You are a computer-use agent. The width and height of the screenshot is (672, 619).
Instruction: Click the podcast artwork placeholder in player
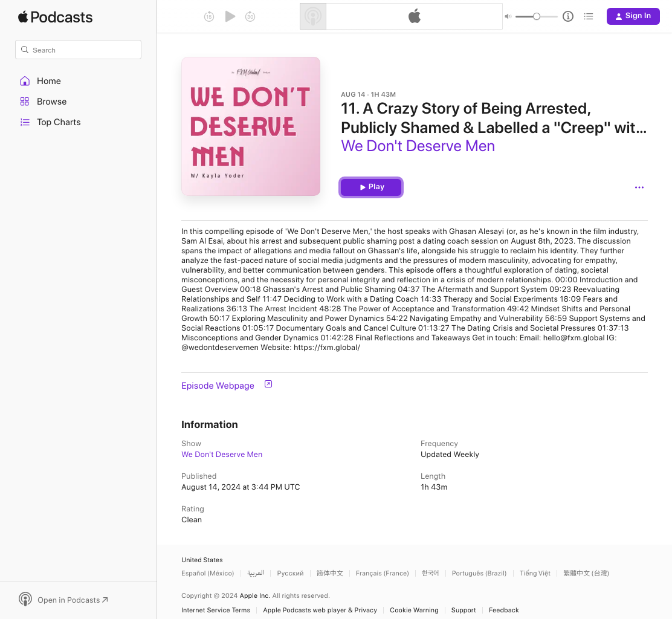click(313, 16)
